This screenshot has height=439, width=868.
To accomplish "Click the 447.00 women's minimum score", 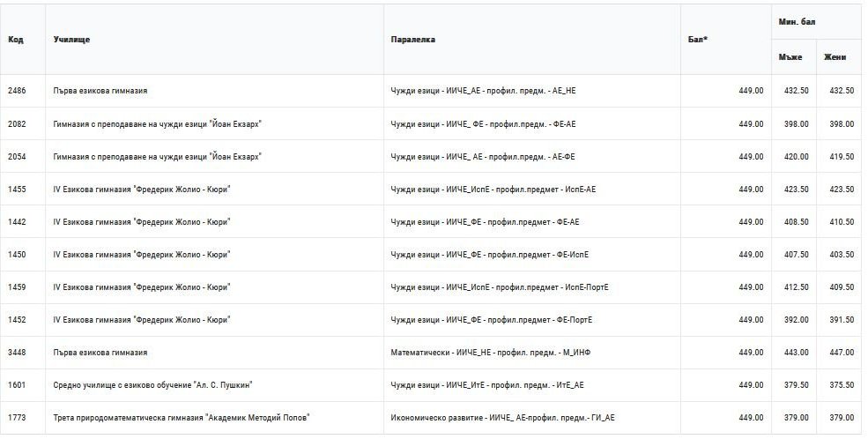I will [842, 353].
